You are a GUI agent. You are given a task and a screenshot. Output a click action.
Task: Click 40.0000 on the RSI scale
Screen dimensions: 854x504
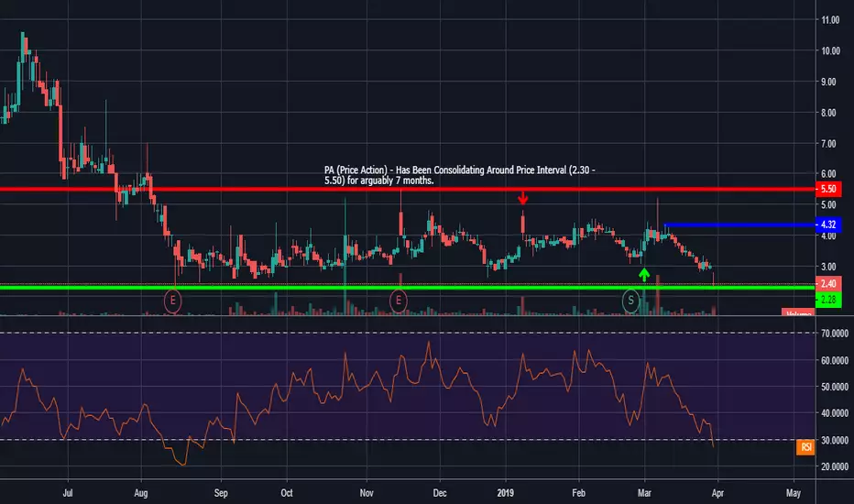coord(835,413)
